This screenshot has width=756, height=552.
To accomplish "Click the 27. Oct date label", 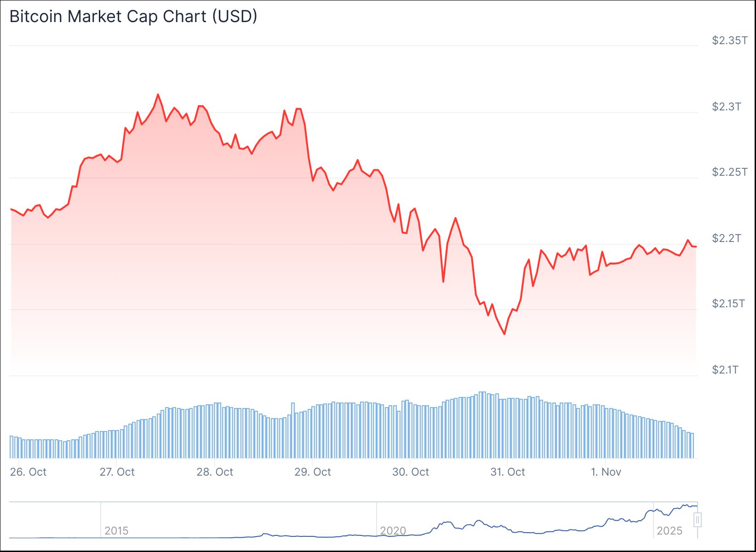I will (117, 472).
